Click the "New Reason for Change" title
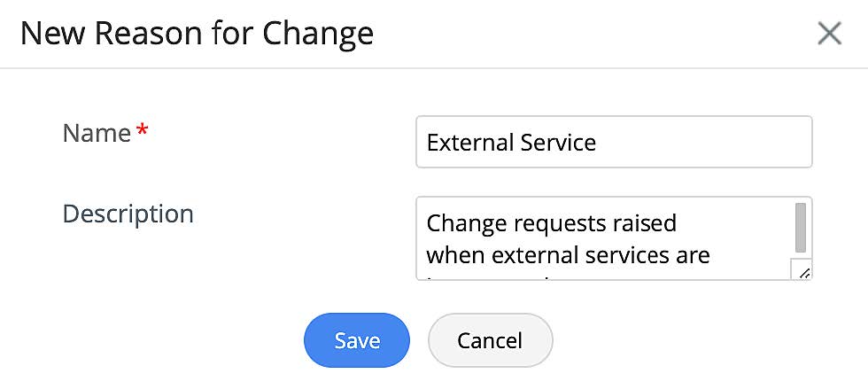 (x=197, y=34)
